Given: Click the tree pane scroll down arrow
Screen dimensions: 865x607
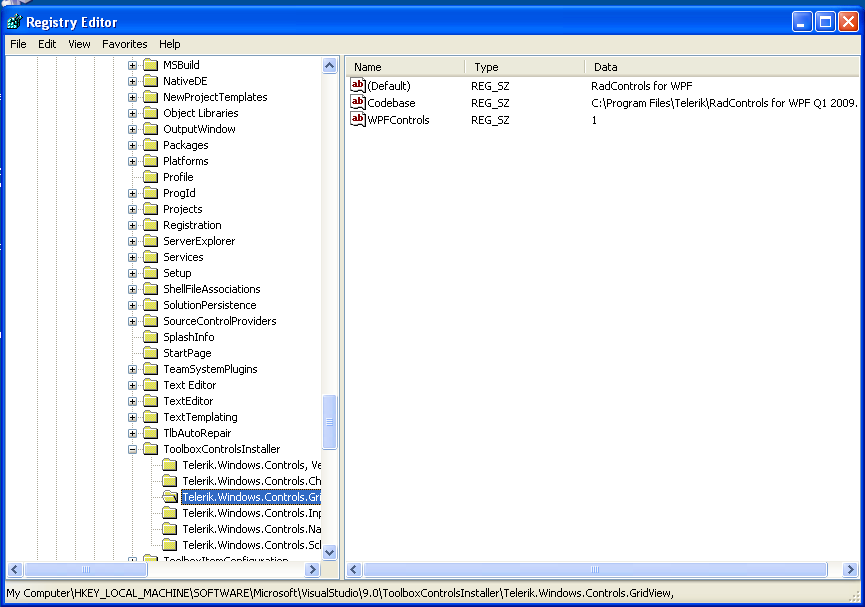Looking at the screenshot, I should [x=329, y=552].
